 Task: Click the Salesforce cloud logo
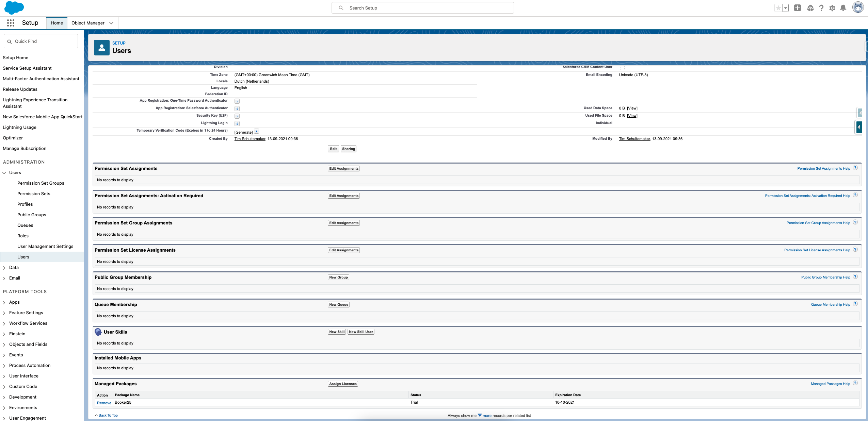14,7
